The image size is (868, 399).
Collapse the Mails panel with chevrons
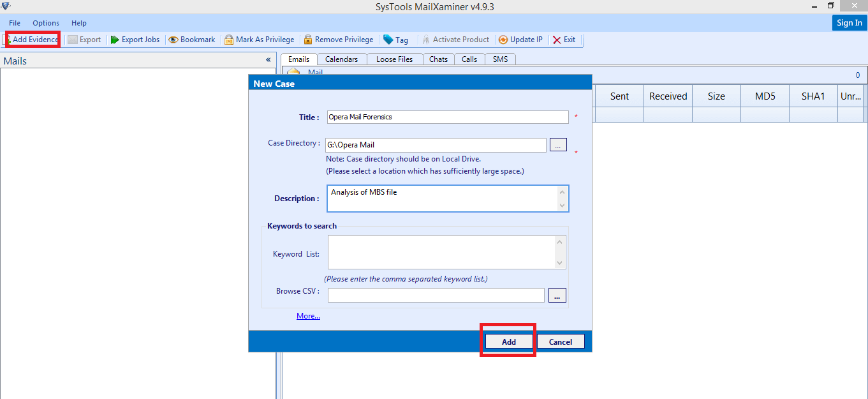(268, 60)
